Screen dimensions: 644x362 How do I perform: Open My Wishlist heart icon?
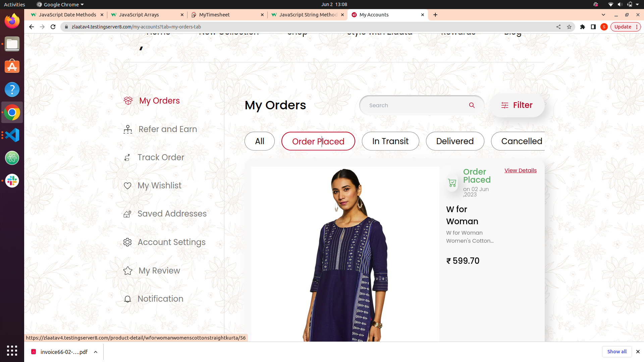pyautogui.click(x=127, y=186)
